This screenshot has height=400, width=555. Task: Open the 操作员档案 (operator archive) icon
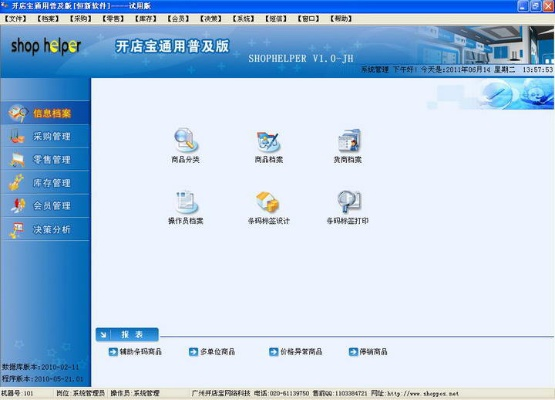pos(185,207)
